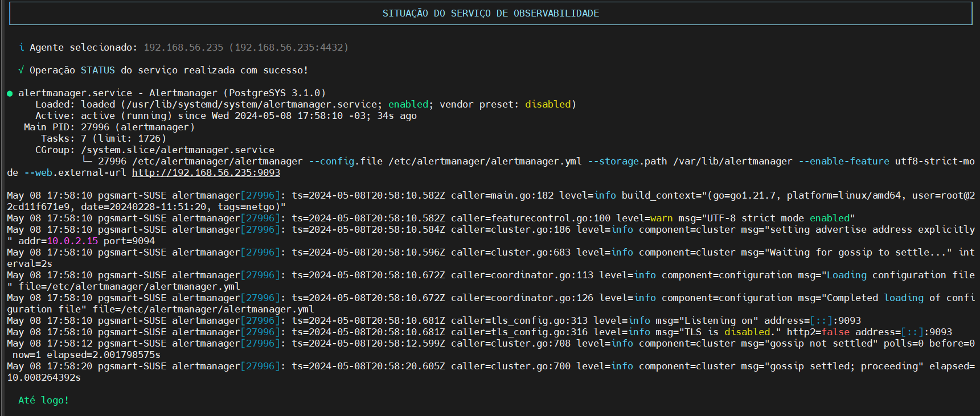
Task: Click the '--config.file' option text
Action: tap(346, 161)
